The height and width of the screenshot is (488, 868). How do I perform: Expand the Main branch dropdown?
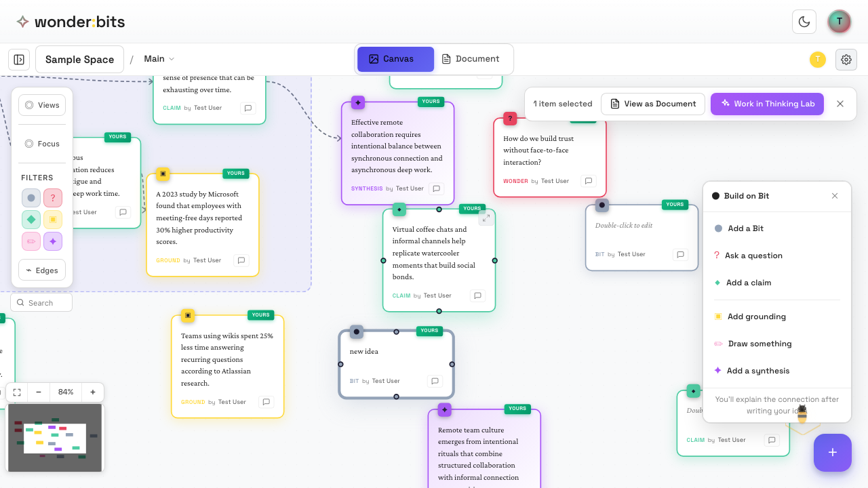pos(159,59)
